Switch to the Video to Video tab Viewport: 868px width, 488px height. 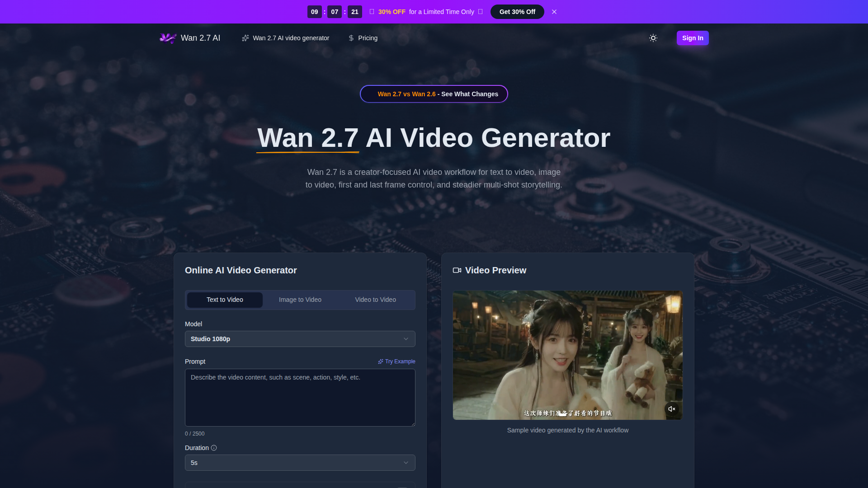375,300
